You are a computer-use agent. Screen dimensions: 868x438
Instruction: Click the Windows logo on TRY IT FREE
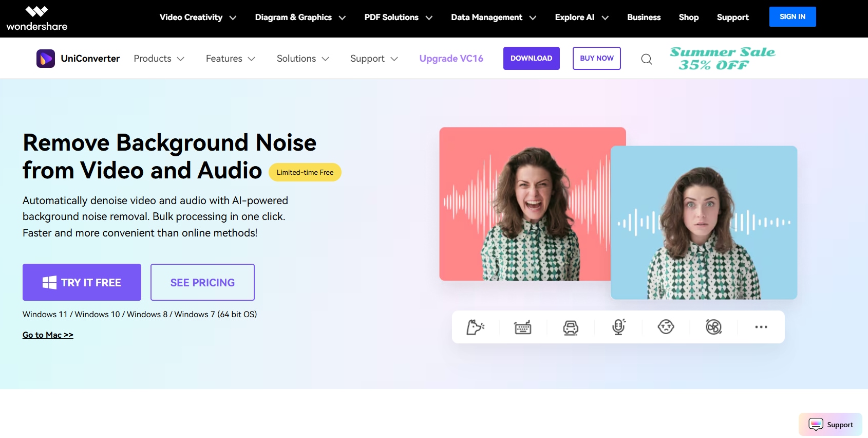pos(49,282)
